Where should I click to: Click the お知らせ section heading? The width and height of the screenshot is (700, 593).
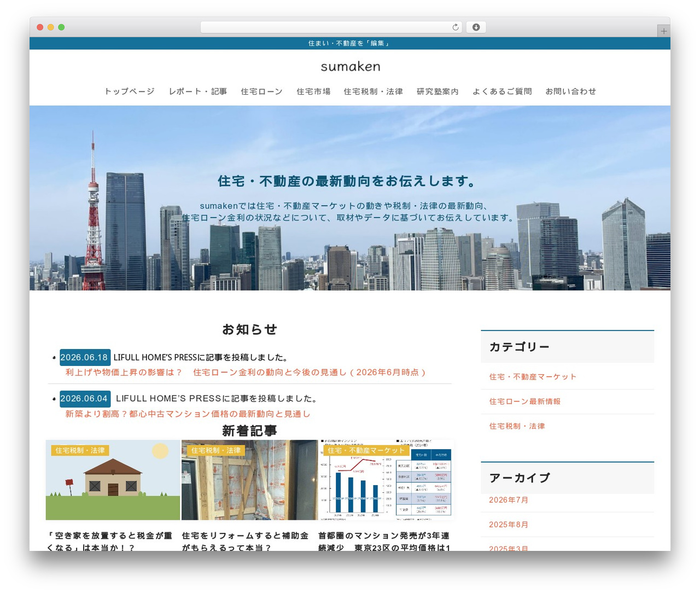pyautogui.click(x=249, y=329)
